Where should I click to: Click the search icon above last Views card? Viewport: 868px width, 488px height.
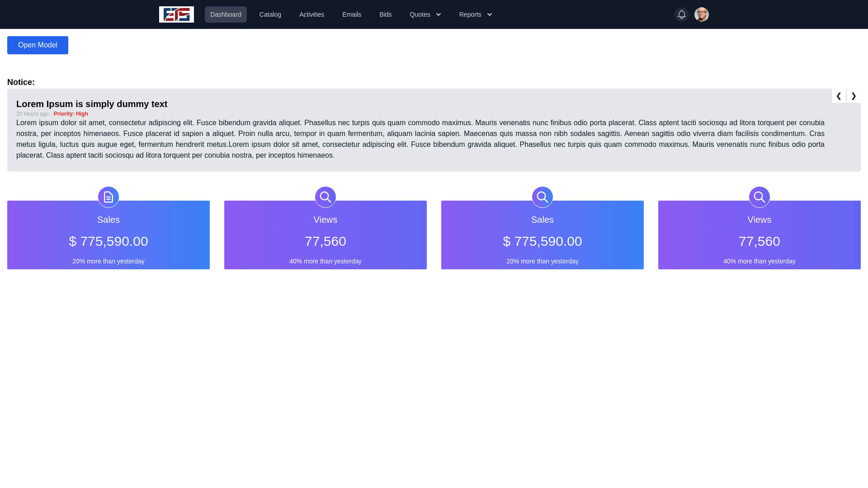[759, 197]
